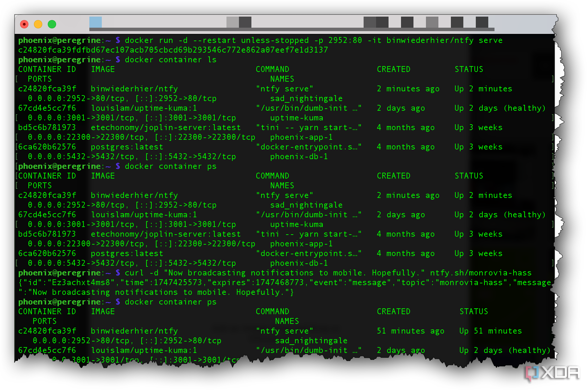The height and width of the screenshot is (391, 588).
Task: Click 'sad_nightingale' below the 51 minutes row
Action: [x=311, y=341]
